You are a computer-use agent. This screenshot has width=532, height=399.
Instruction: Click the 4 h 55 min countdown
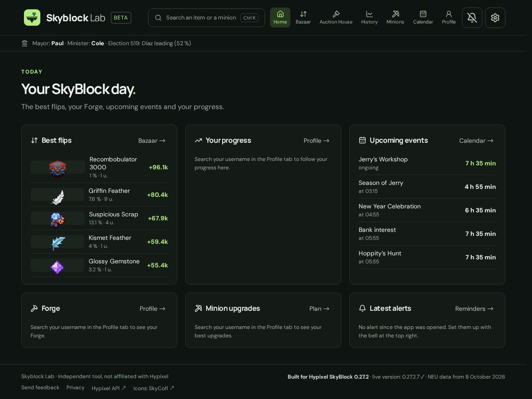tap(480, 187)
